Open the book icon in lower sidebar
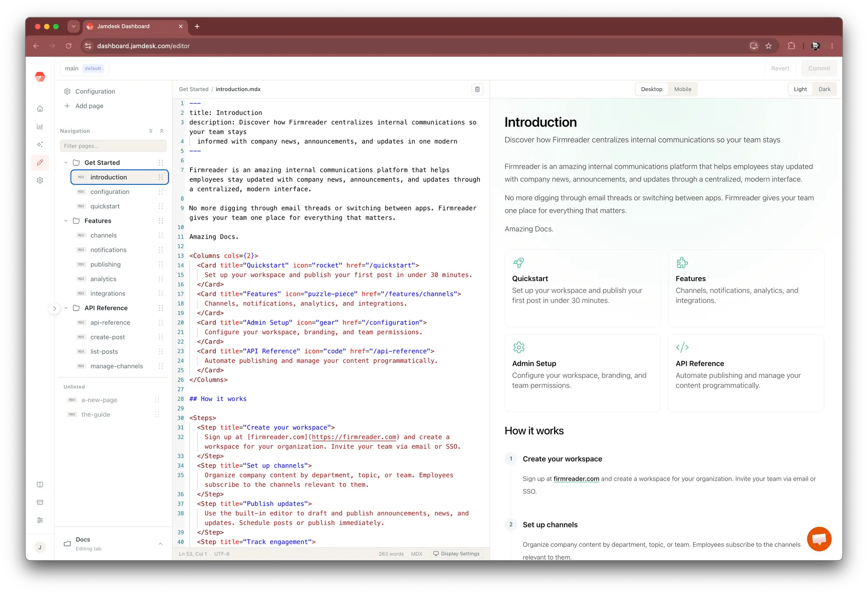The image size is (868, 594). pyautogui.click(x=40, y=484)
